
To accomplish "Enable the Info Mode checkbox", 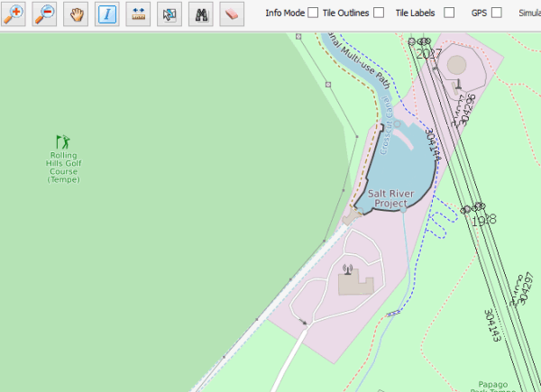I will [313, 13].
